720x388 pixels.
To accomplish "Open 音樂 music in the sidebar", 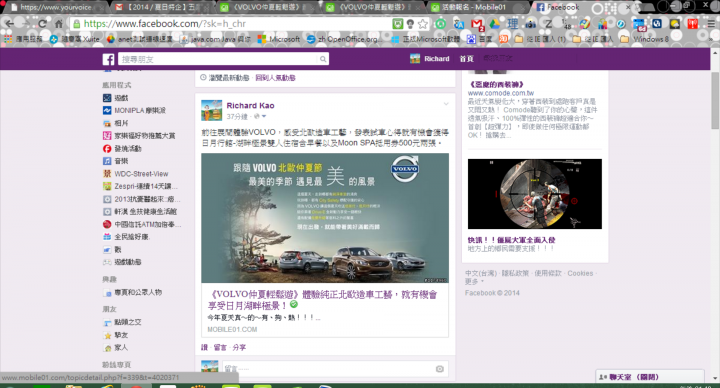I will point(116,161).
